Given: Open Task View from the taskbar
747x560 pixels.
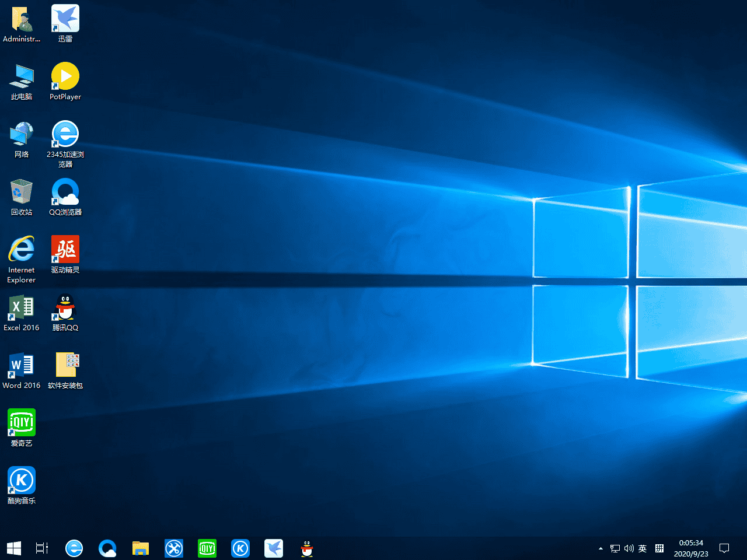Looking at the screenshot, I should coord(42,548).
